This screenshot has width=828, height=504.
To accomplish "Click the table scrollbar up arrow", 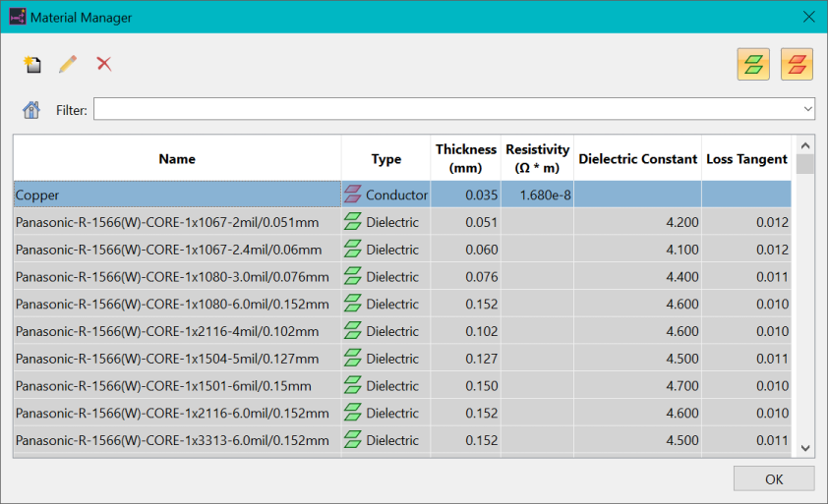I will (x=805, y=145).
